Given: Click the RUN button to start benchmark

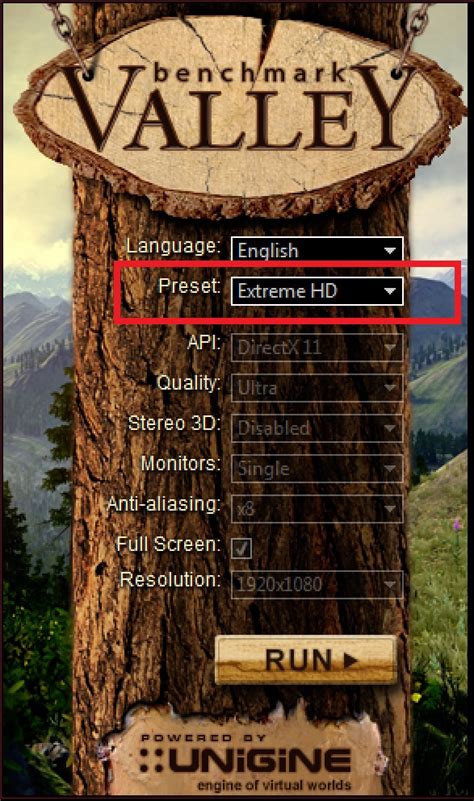Looking at the screenshot, I should coord(306,659).
